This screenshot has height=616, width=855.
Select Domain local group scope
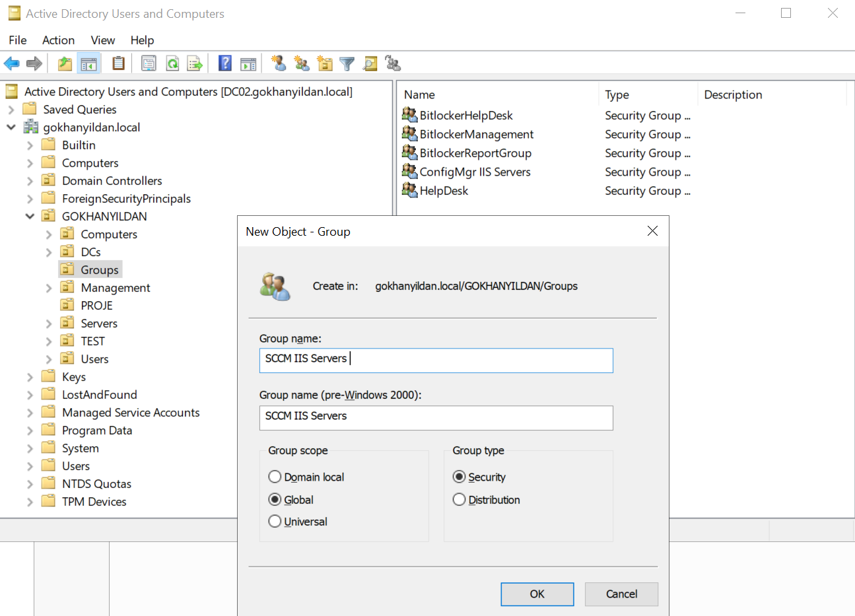[275, 477]
